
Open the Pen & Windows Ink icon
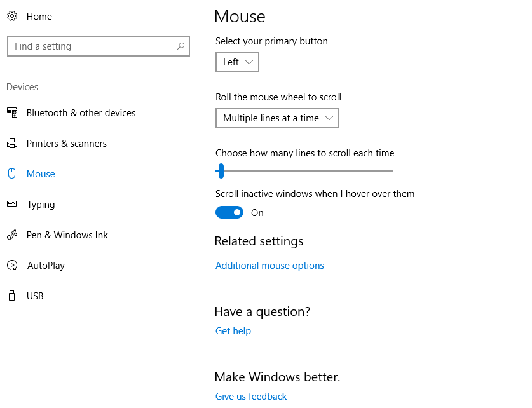point(12,235)
